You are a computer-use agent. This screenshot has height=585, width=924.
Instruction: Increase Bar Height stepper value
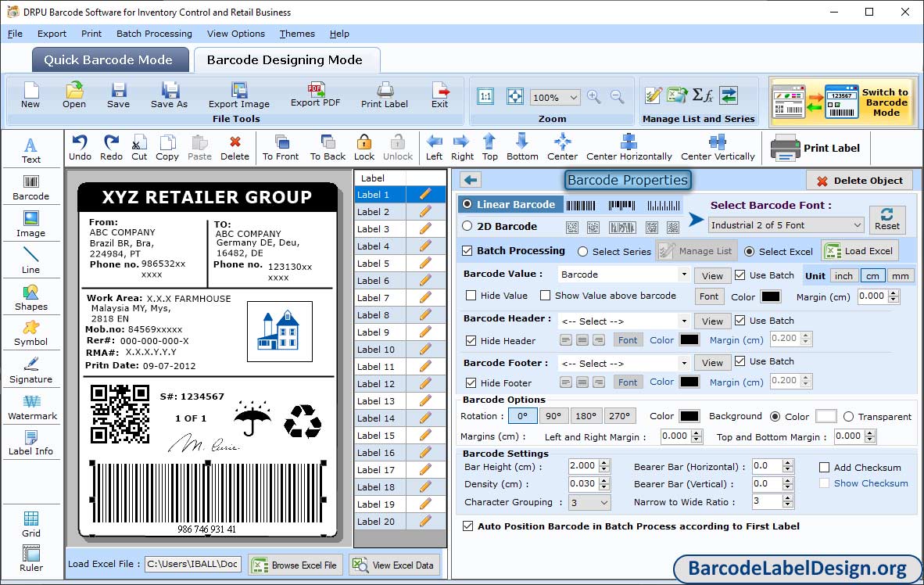[604, 463]
